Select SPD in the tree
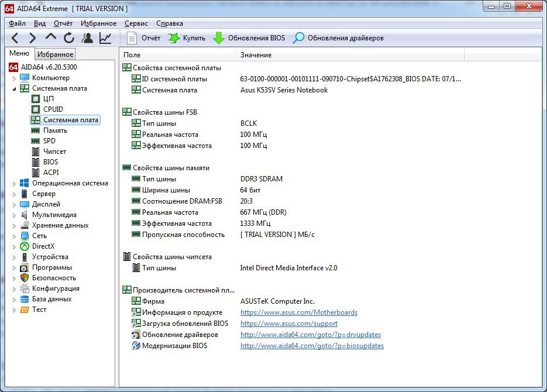Screen dimensions: 547x392 tap(49, 141)
